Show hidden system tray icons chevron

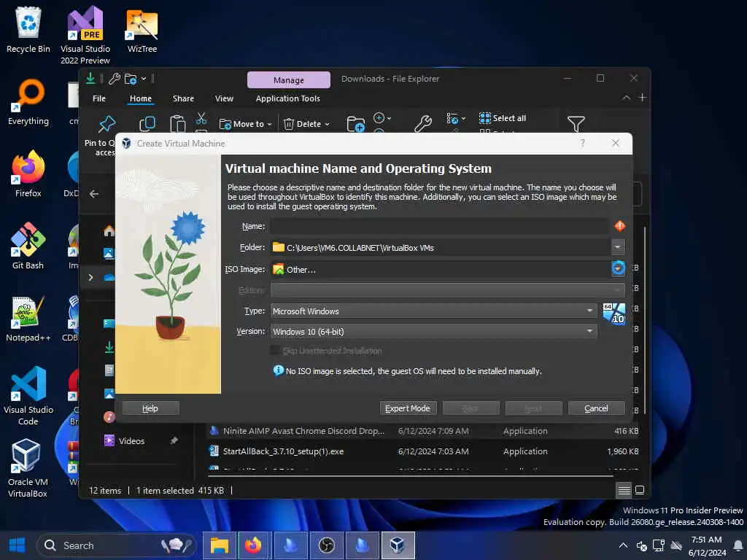pos(623,545)
